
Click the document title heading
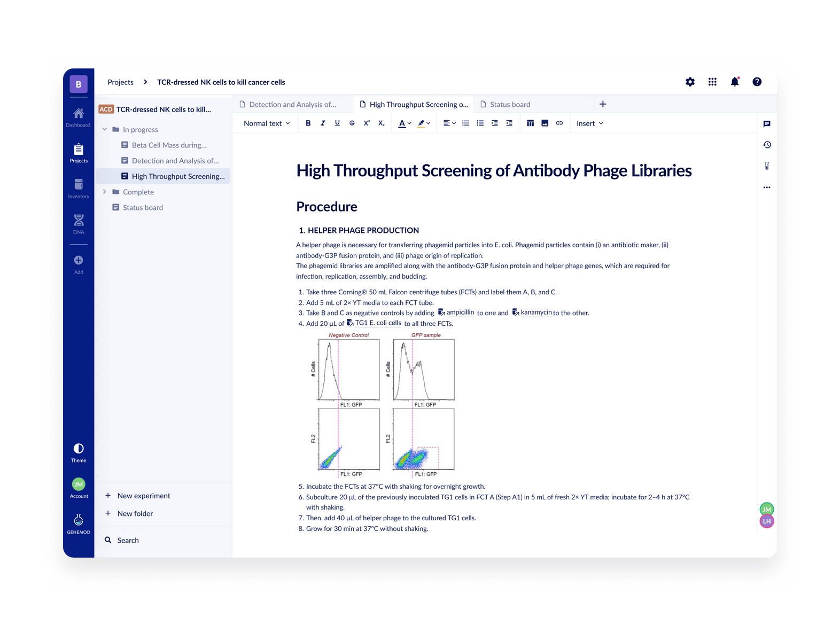pos(494,170)
